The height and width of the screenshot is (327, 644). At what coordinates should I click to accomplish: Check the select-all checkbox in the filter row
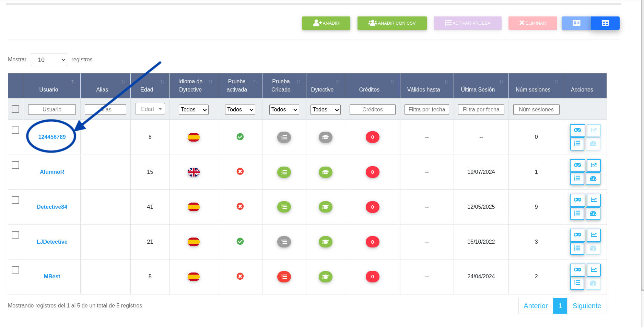15,109
